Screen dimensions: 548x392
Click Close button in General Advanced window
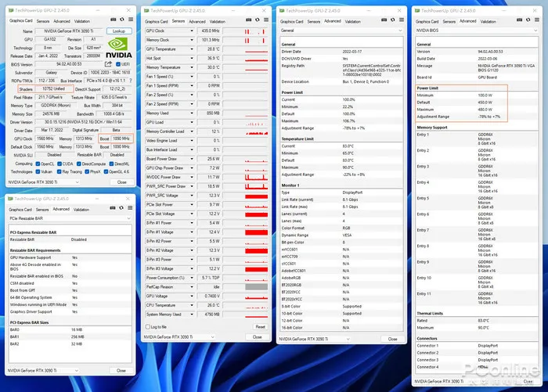392,340
